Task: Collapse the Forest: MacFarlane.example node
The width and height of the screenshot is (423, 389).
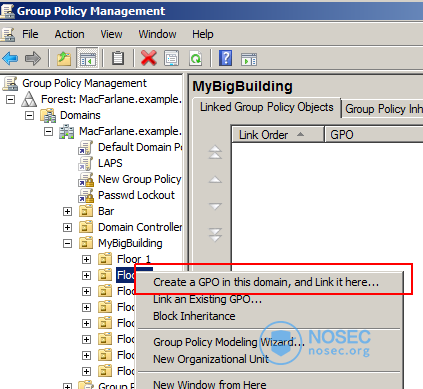Action: click(11, 99)
